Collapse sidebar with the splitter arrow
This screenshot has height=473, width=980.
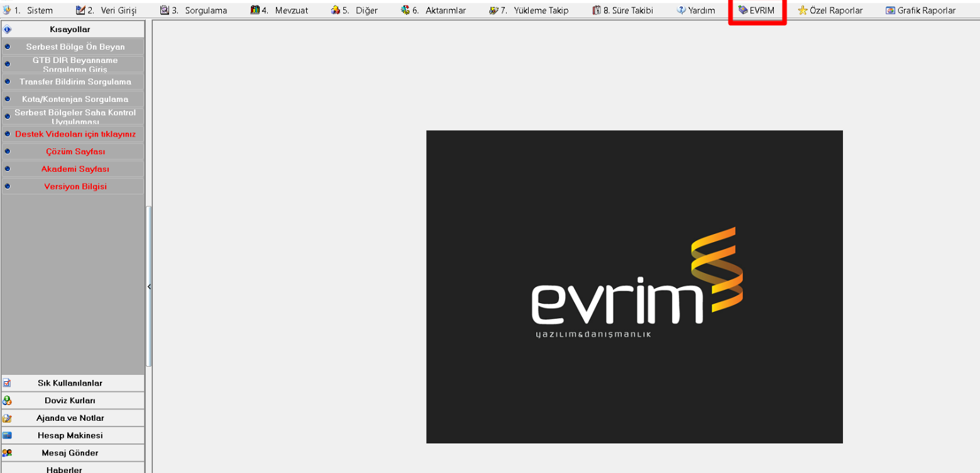coord(149,287)
